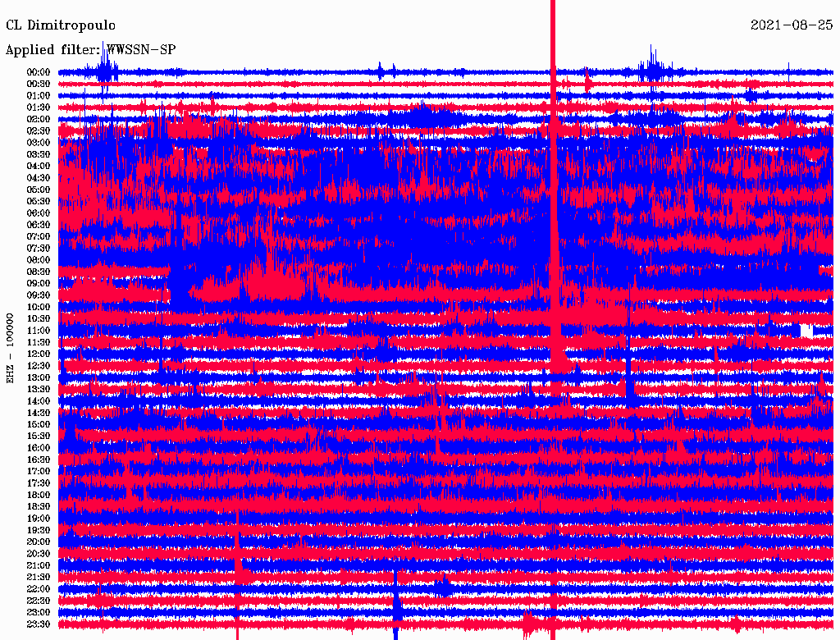Screen dimensions: 840x640
Task: Select the 05:00 time label
Action: 39,190
